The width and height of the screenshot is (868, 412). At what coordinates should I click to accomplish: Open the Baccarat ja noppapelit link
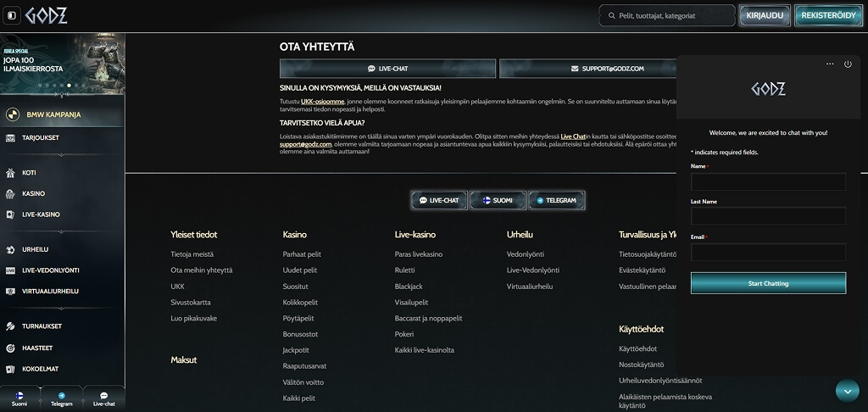[428, 319]
